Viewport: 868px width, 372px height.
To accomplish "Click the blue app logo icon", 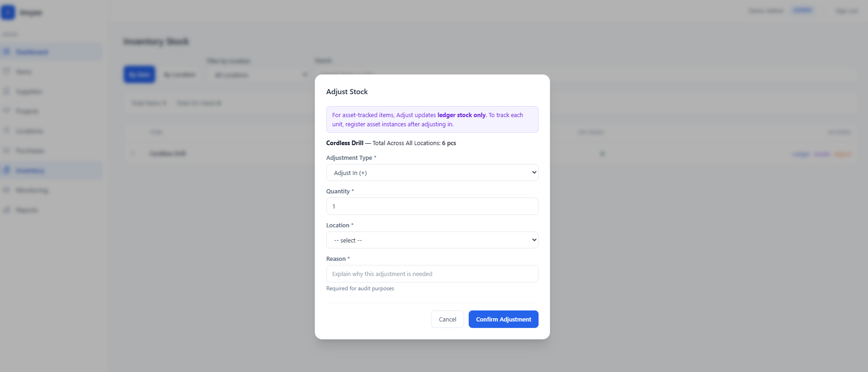I will pos(8,12).
